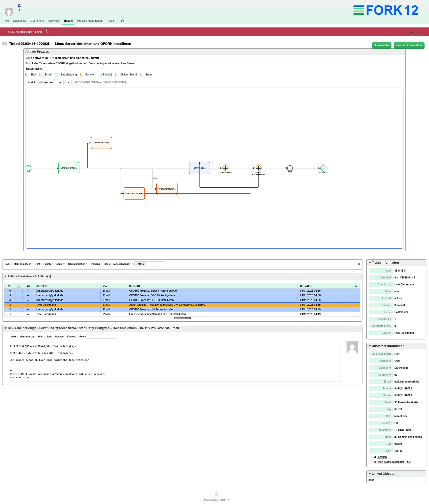Viewport: 429px width, 504px height.
Task: Click the Firmeninfo button
Action: click(382, 46)
